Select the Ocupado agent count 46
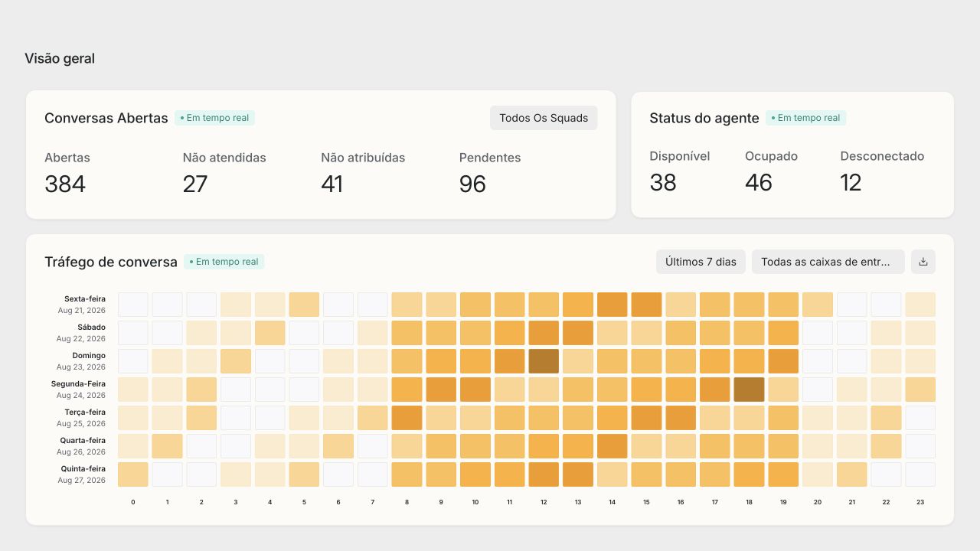The width and height of the screenshot is (980, 551). tap(759, 182)
